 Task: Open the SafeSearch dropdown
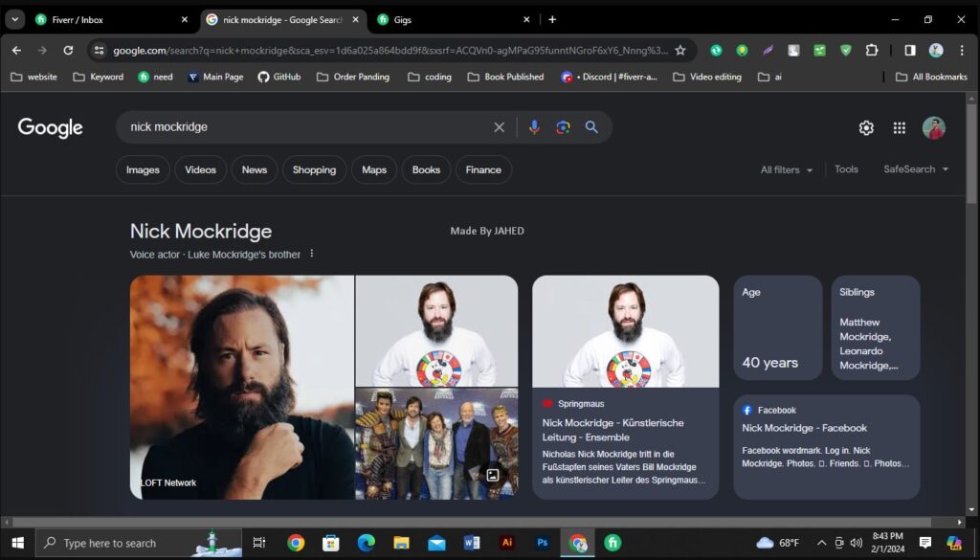point(916,169)
